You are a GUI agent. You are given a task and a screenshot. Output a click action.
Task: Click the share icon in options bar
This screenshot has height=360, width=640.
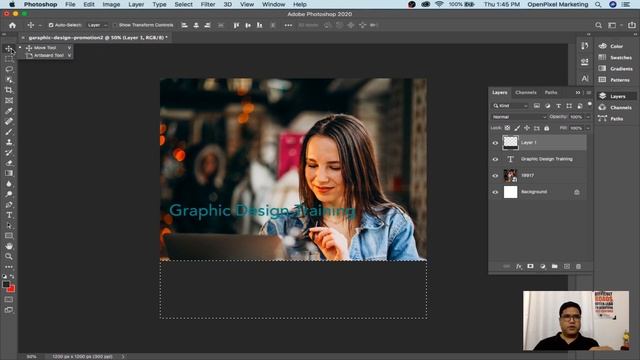point(632,25)
